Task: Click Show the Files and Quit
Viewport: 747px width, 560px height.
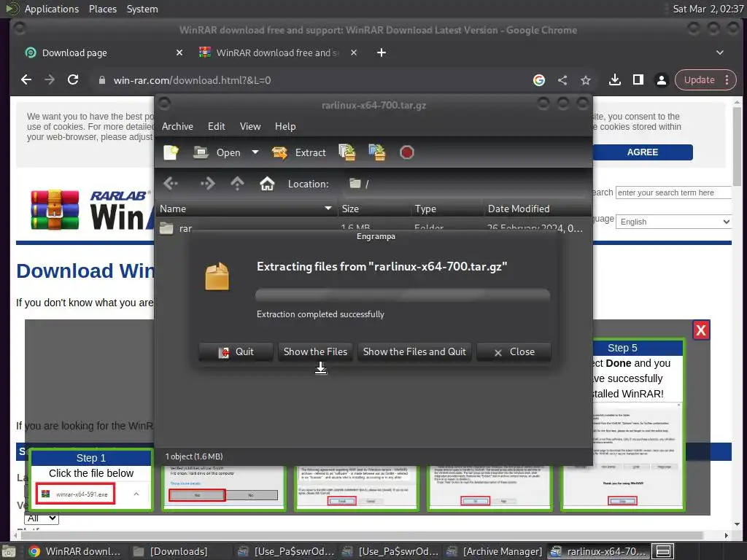Action: point(414,352)
